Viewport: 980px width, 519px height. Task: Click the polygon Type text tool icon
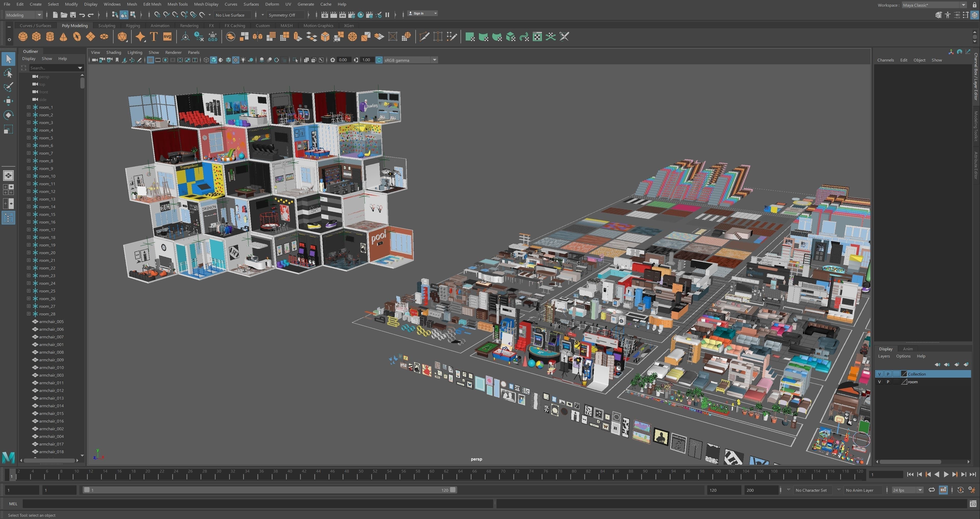click(x=154, y=36)
